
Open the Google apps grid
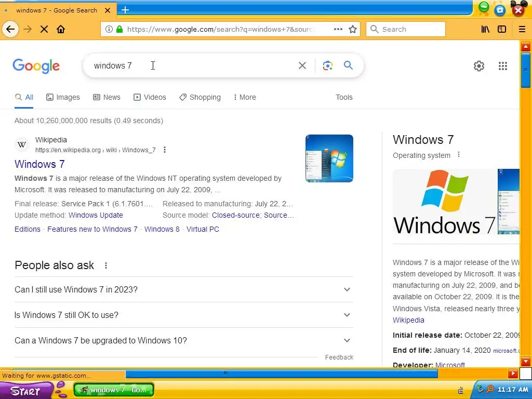click(x=503, y=66)
